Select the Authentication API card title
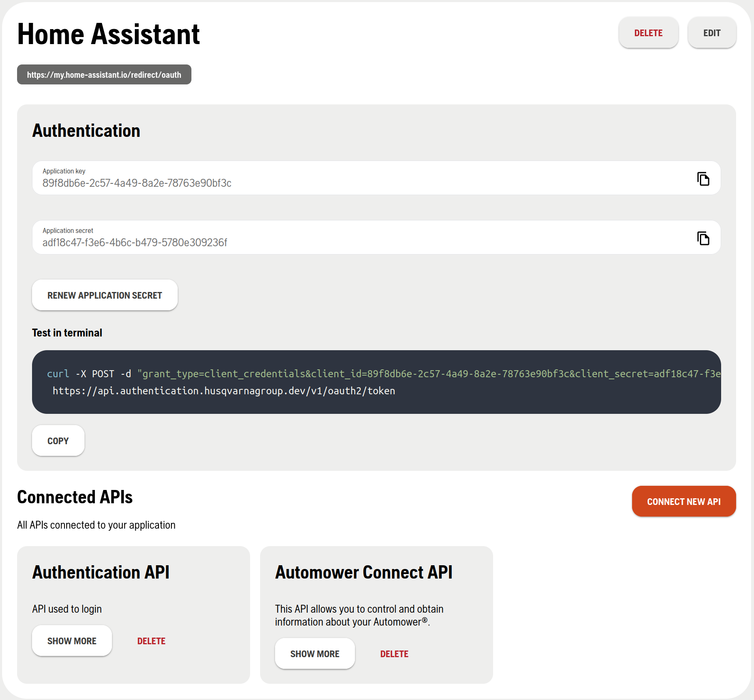Viewport: 754px width, 700px height. (100, 572)
